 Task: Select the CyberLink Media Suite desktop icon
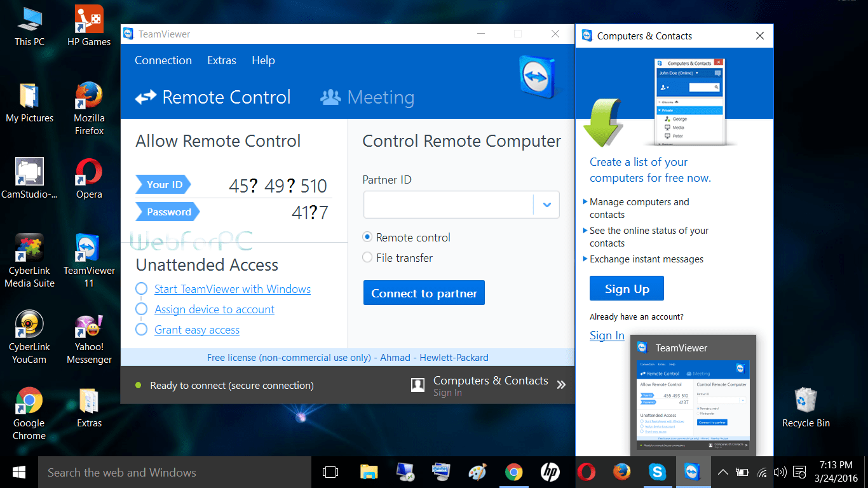click(29, 261)
